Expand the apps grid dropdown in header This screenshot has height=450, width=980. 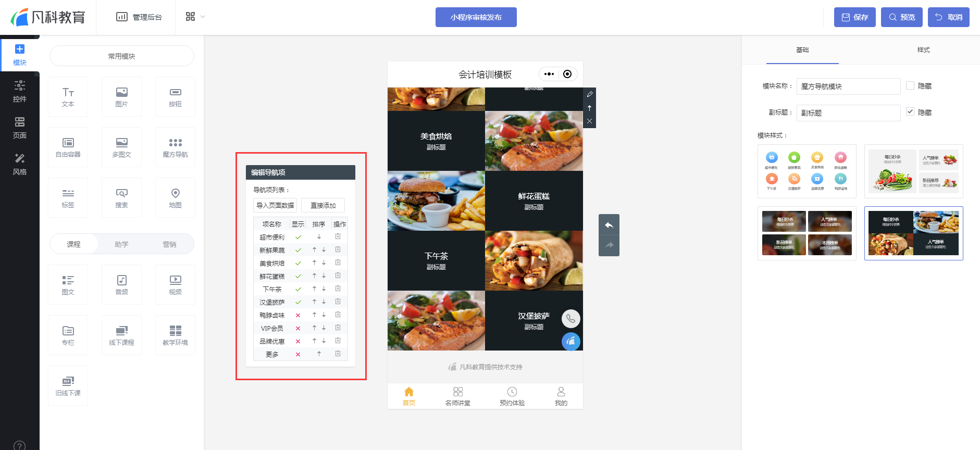(x=195, y=17)
